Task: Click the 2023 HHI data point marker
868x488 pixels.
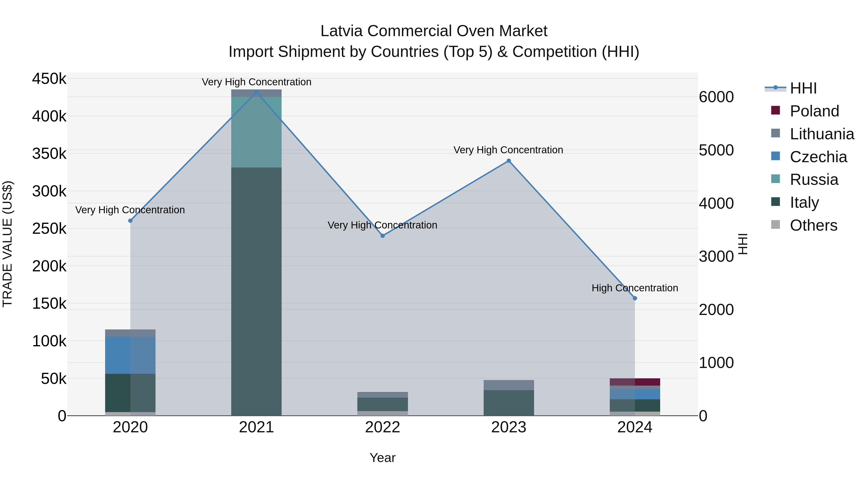Action: (509, 161)
